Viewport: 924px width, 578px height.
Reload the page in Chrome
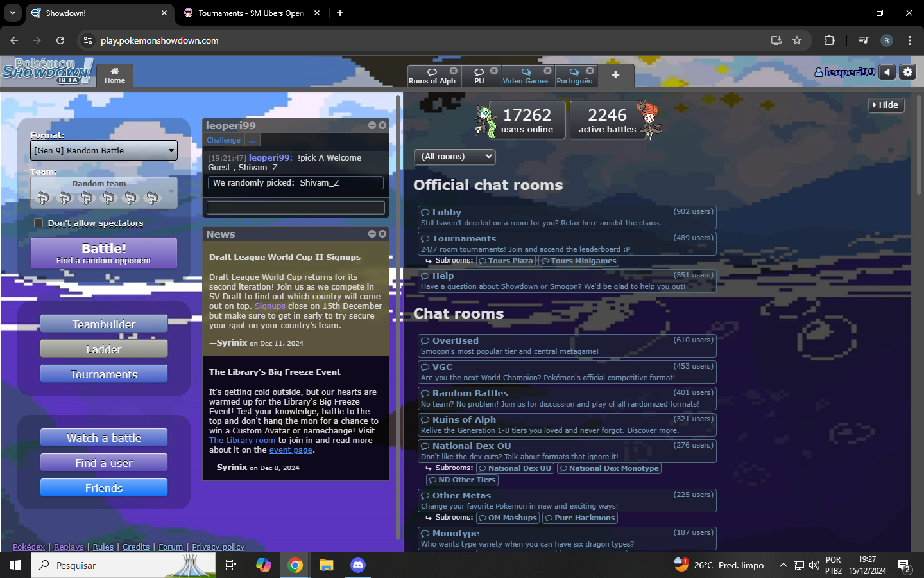pyautogui.click(x=60, y=40)
